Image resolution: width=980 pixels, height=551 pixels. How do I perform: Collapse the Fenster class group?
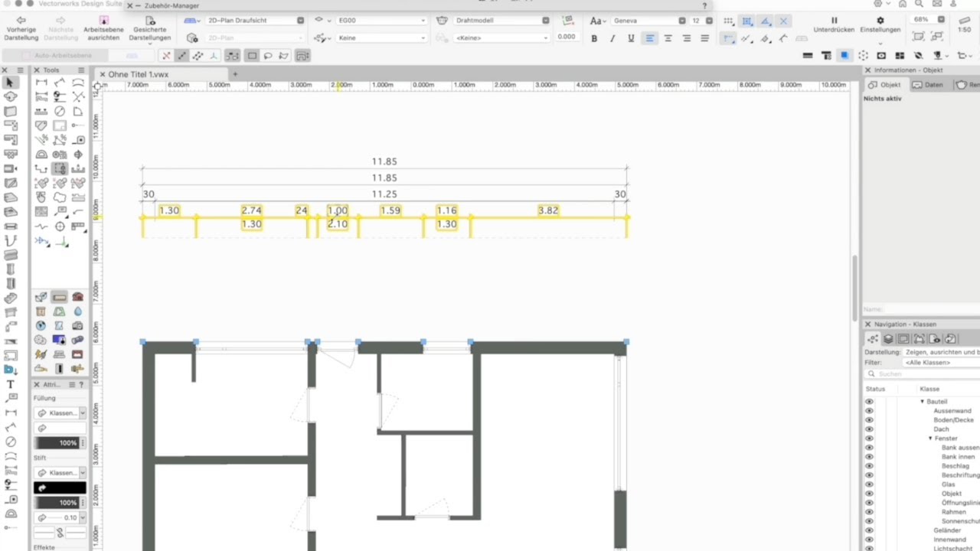(x=930, y=439)
